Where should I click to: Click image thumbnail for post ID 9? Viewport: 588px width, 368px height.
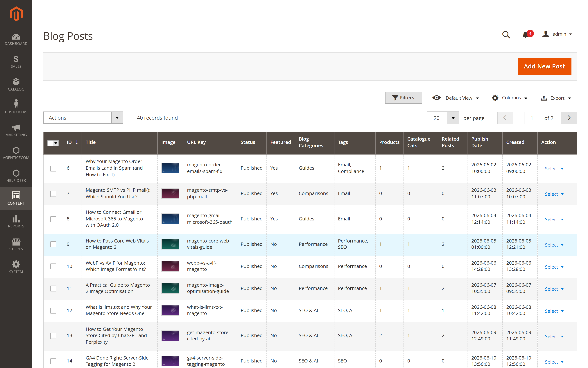[170, 244]
